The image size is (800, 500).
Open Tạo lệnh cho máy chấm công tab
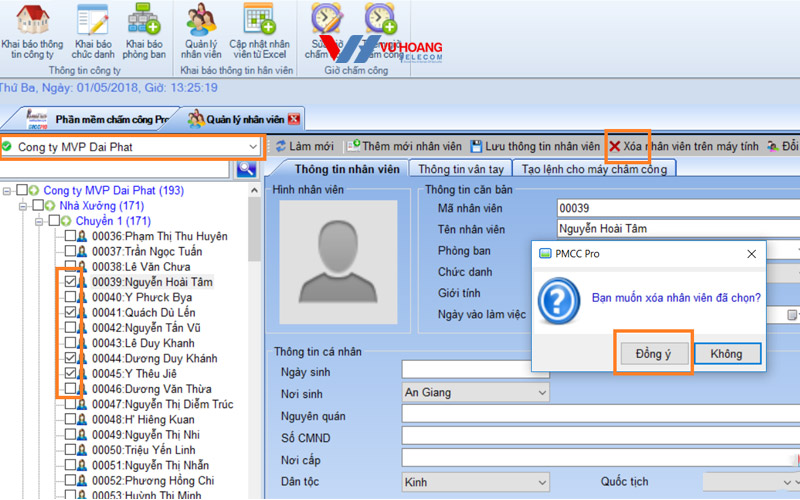coord(594,169)
